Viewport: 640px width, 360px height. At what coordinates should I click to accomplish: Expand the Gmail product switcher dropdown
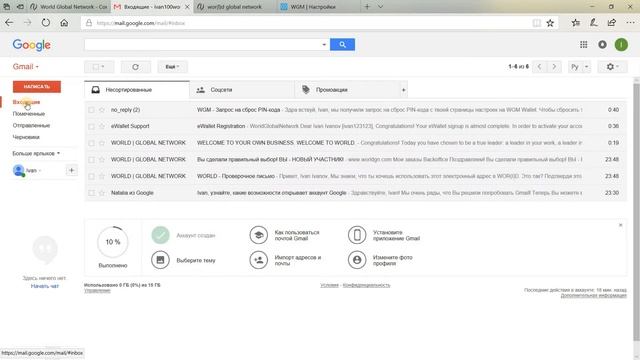click(25, 67)
